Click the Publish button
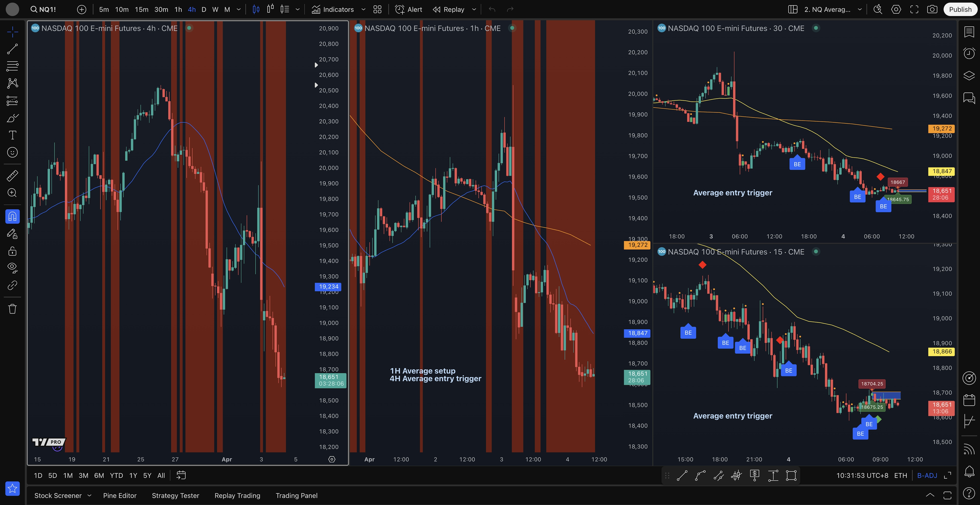The image size is (980, 505). coord(960,9)
